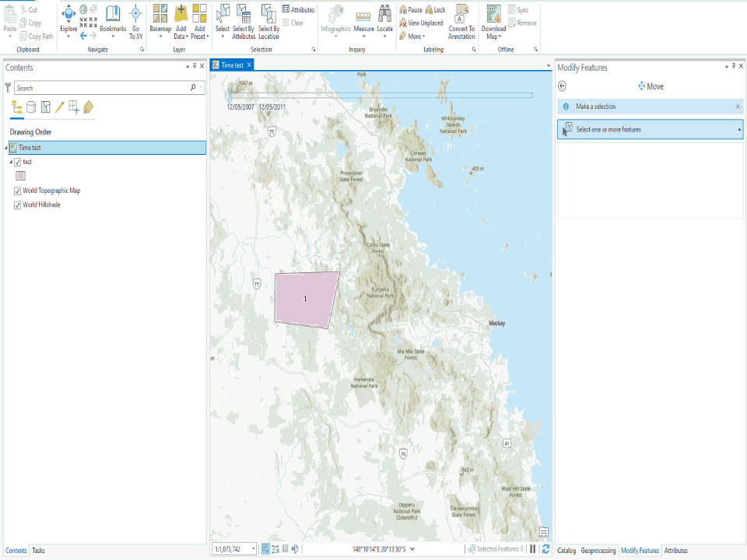
Task: Collapse the Time test map item
Action: (6, 147)
